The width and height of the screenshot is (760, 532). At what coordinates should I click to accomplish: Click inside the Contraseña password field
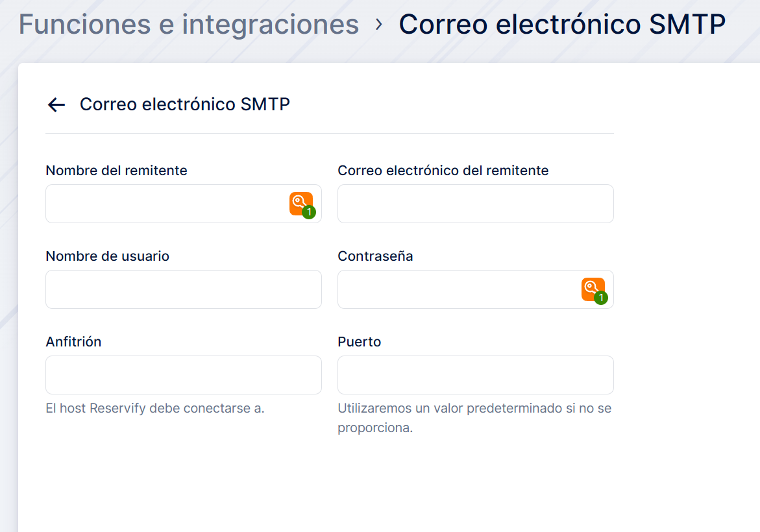click(458, 289)
